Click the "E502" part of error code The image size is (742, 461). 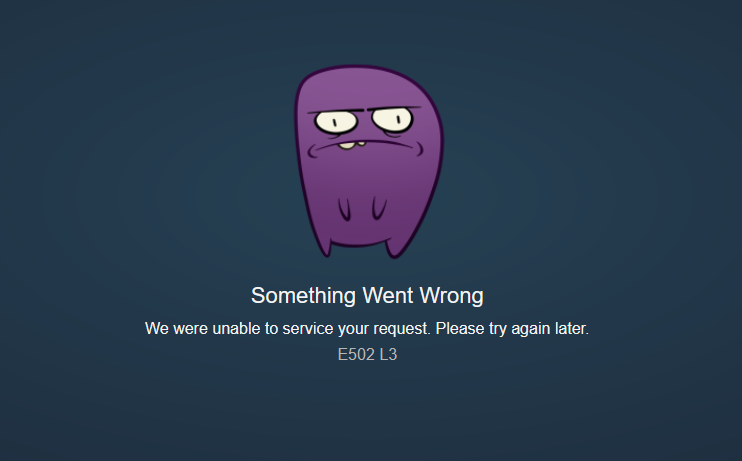(356, 355)
